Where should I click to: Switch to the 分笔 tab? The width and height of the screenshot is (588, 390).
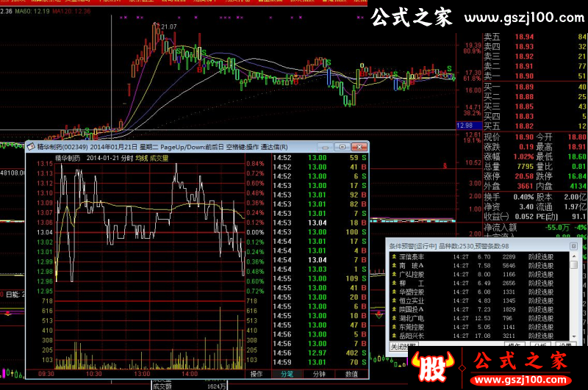tap(287, 374)
